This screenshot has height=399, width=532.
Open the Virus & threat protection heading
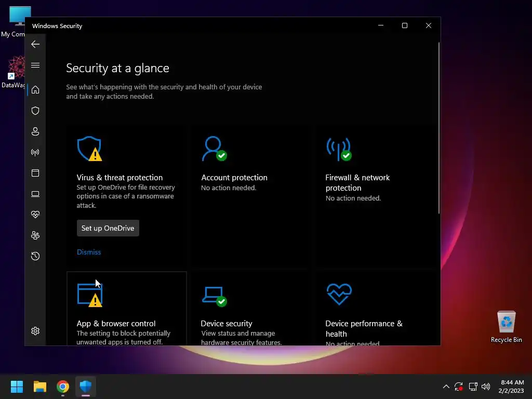[119, 178]
